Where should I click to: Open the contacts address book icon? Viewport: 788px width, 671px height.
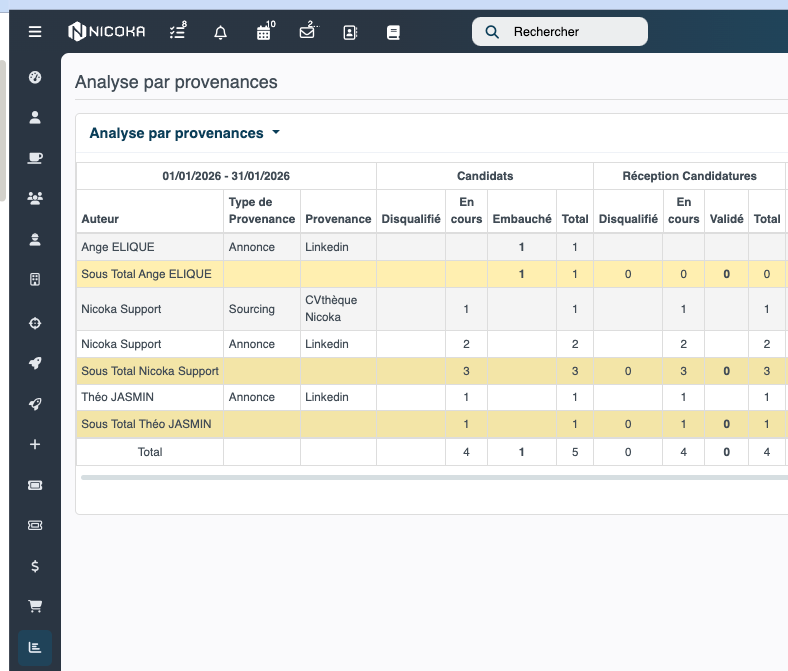(350, 33)
